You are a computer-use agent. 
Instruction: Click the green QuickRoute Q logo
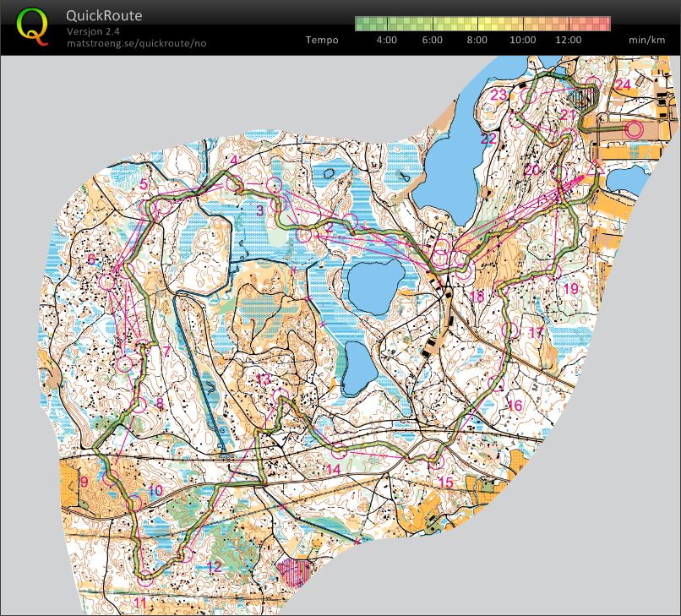click(32, 26)
